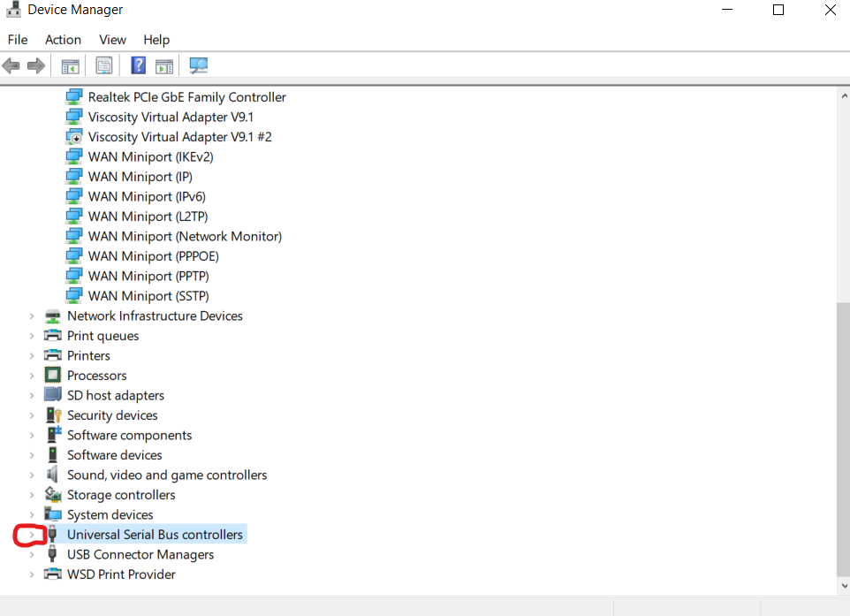The image size is (850, 616).
Task: Open the Help menu
Action: (156, 40)
